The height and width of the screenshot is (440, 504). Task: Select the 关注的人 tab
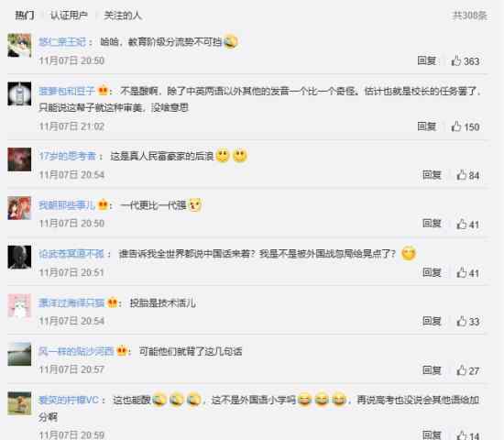[x=123, y=15]
